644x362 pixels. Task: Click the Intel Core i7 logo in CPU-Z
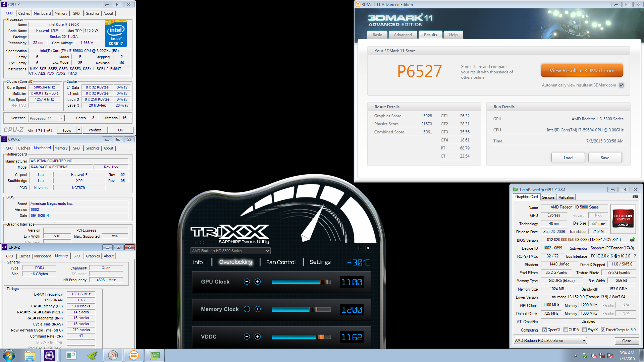116,33
